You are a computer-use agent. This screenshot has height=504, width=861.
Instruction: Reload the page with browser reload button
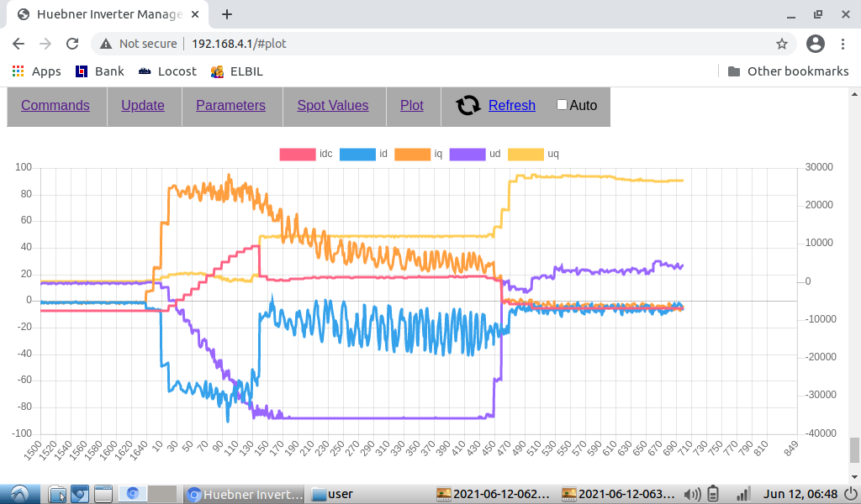[x=72, y=44]
